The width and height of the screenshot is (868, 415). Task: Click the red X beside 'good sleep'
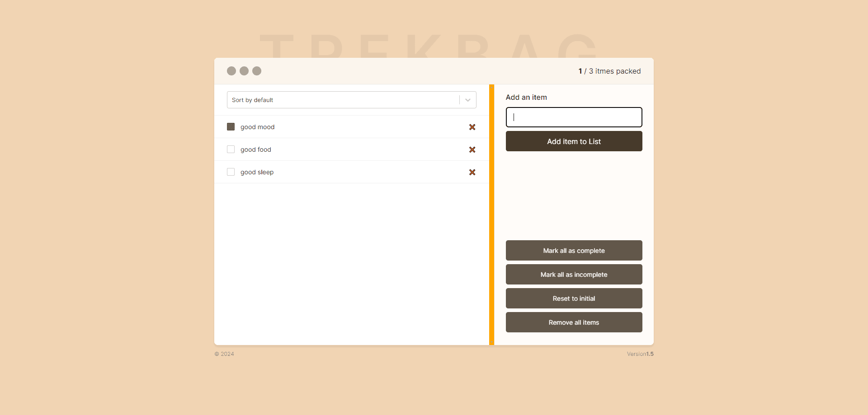tap(472, 173)
